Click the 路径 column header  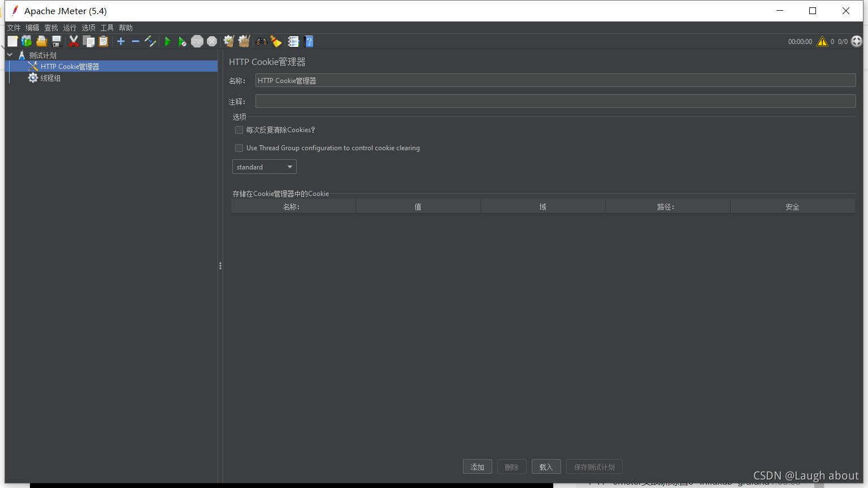[x=668, y=207]
